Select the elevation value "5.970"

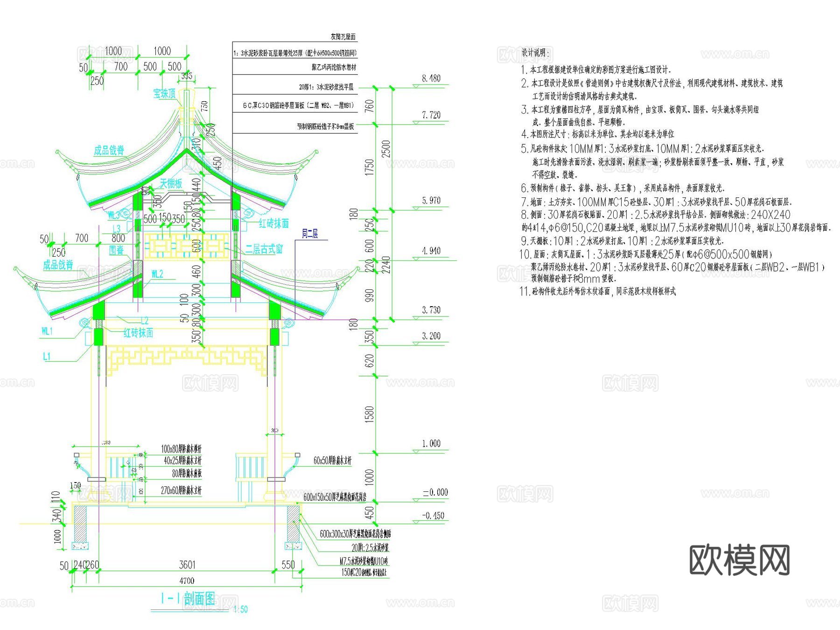(x=431, y=200)
